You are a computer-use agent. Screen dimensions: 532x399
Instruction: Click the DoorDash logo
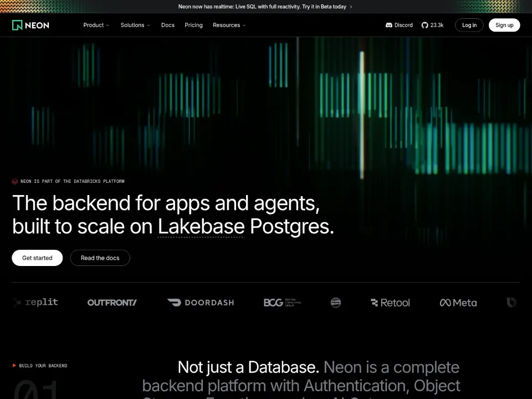[x=201, y=303]
